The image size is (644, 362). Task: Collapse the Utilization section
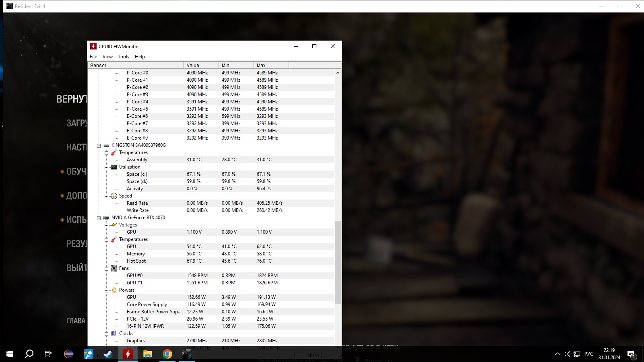pos(106,167)
